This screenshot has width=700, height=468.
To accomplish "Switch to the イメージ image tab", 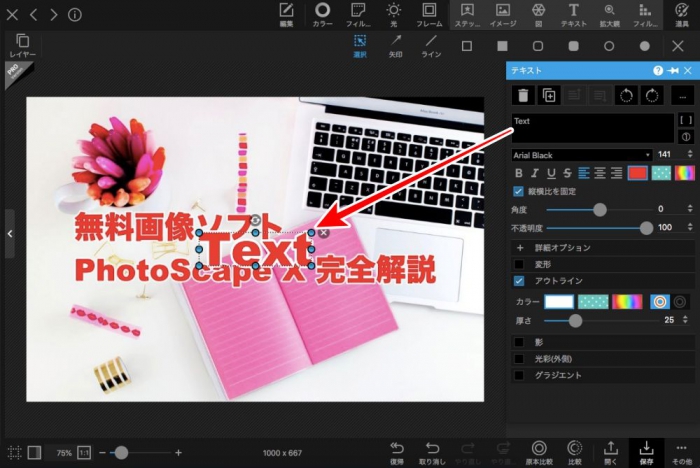I will point(503,15).
